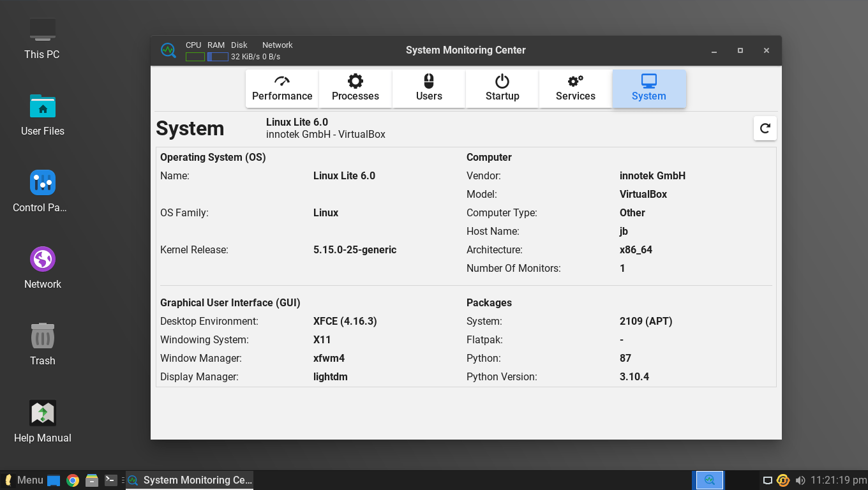This screenshot has height=490, width=868.
Task: Click the kernel release 5.15.0-25-generic
Action: tap(355, 249)
